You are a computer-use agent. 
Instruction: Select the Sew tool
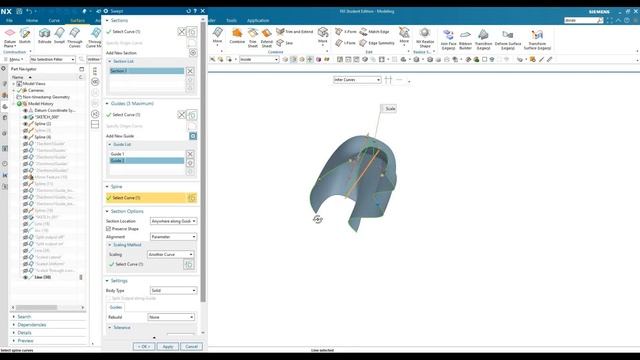coord(285,42)
